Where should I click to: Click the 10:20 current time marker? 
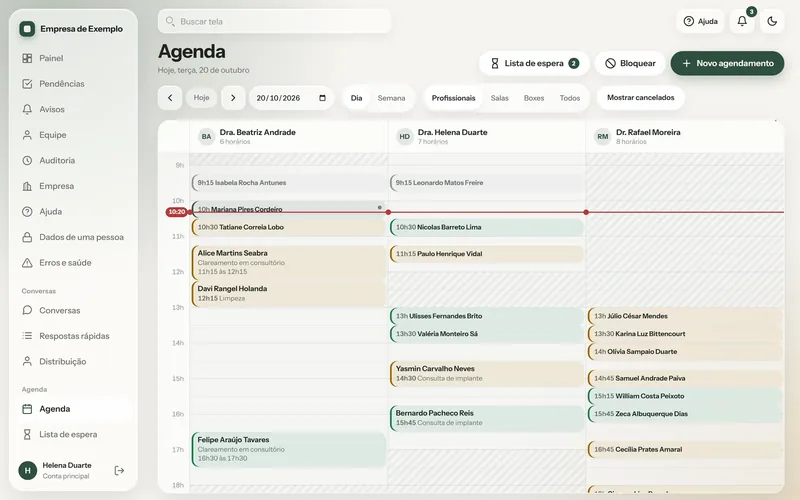tap(177, 212)
